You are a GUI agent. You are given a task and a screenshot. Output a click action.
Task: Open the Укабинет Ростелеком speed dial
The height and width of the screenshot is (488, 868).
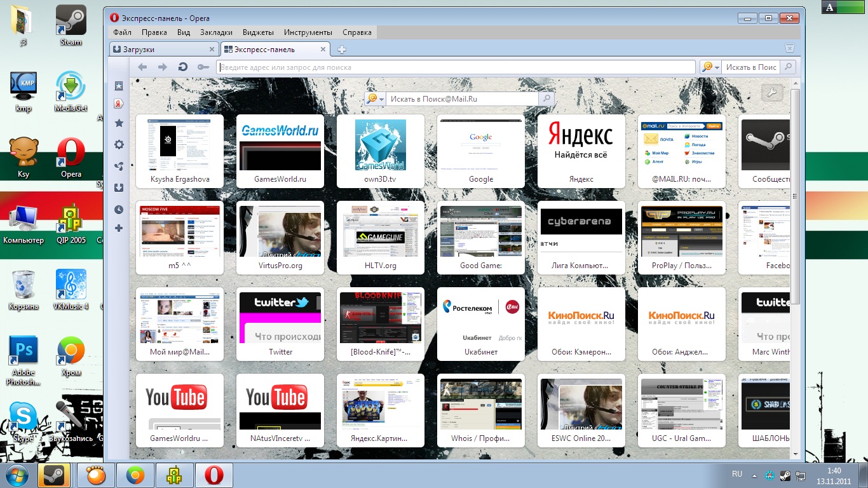coord(481,324)
